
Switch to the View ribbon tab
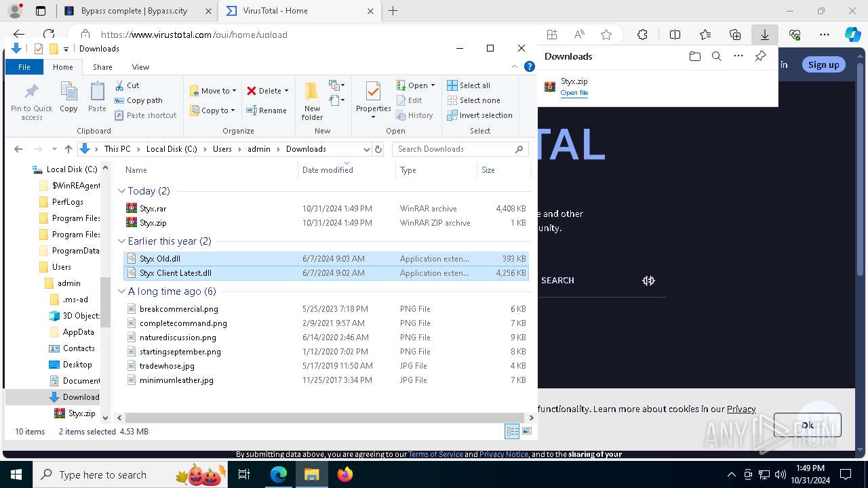coord(140,67)
